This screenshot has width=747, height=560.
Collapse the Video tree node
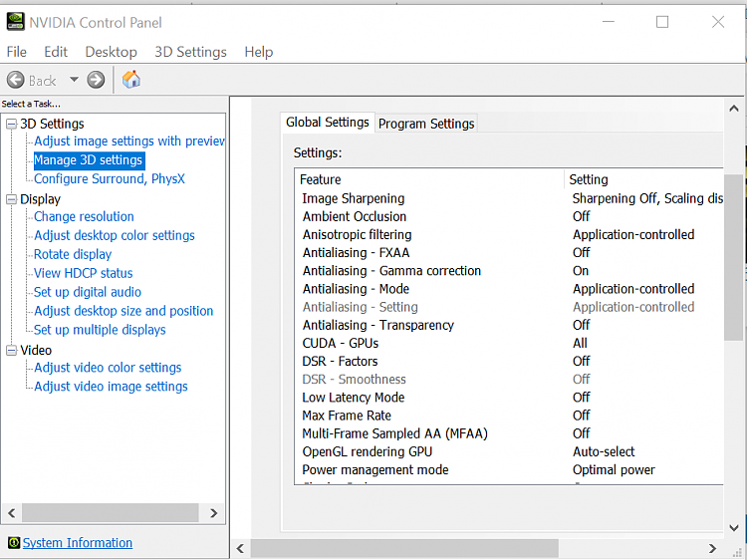pyautogui.click(x=11, y=351)
